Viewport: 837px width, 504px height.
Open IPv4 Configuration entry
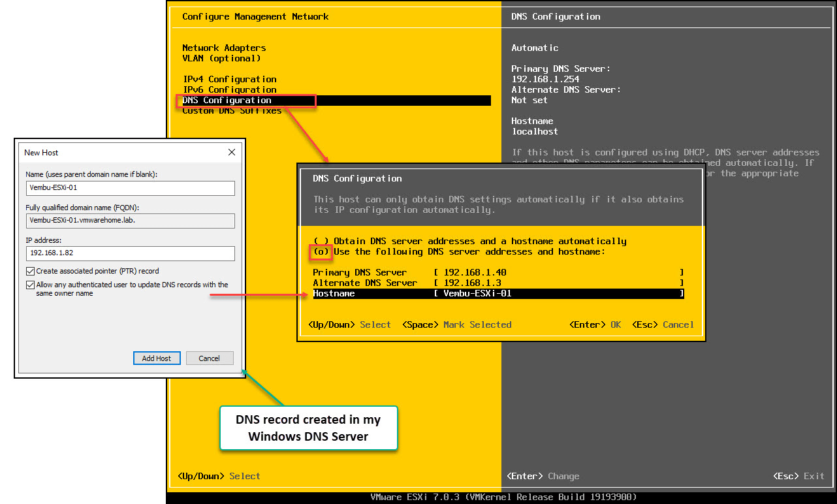point(229,79)
